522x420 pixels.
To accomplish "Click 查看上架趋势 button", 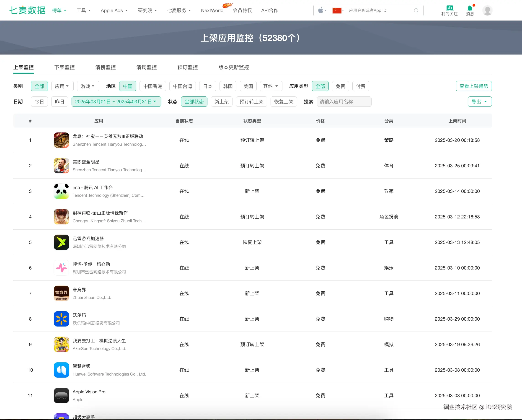I will [x=473, y=86].
